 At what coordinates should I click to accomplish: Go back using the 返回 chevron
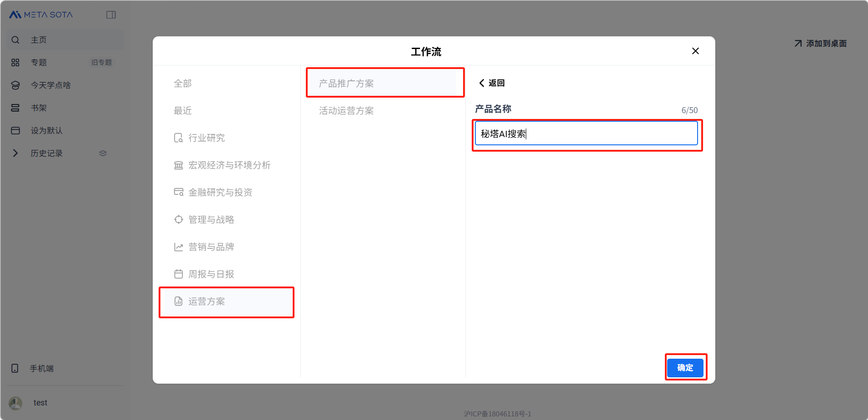(x=482, y=83)
